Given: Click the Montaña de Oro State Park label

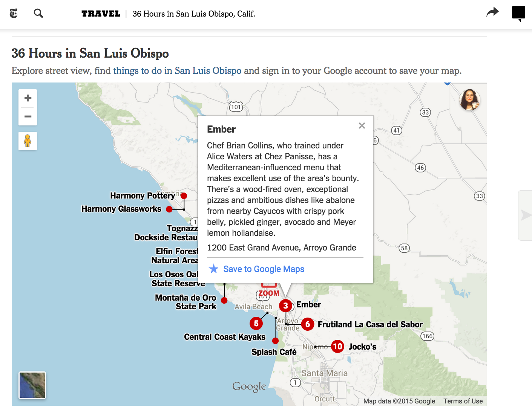Looking at the screenshot, I should point(186,302).
